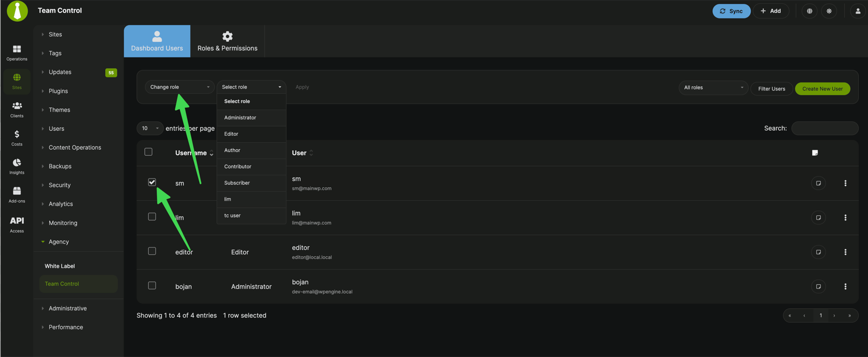Open the actions menu for lim row

(x=845, y=218)
